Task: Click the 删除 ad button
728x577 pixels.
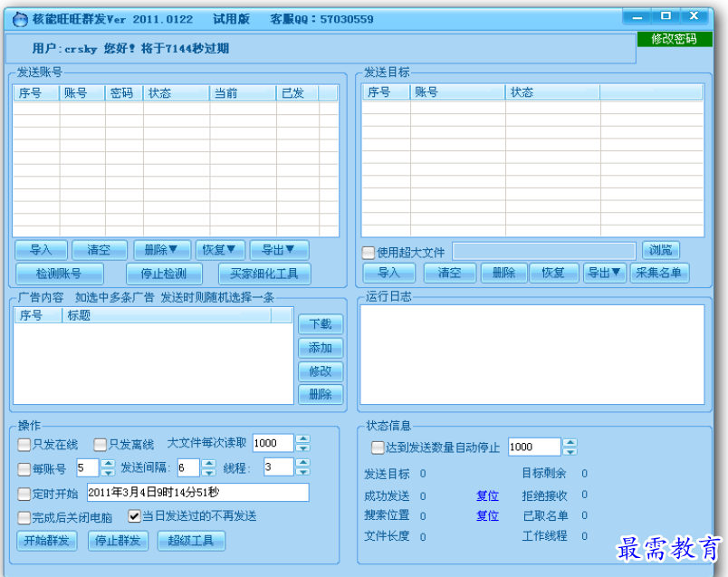Action: click(321, 394)
